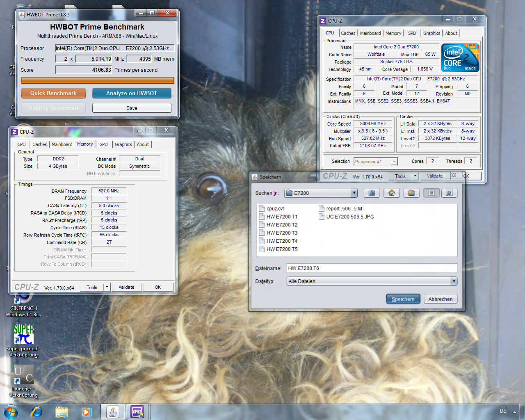Click Analyze on HWBOT

132,93
